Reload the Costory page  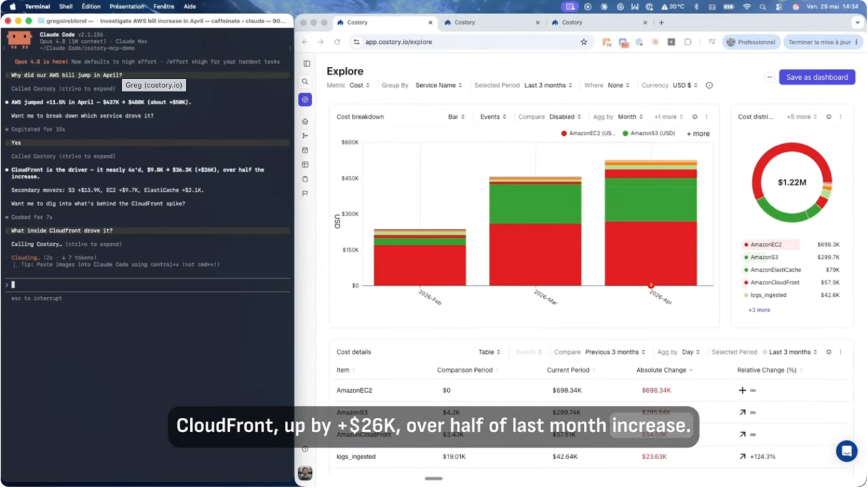click(336, 42)
